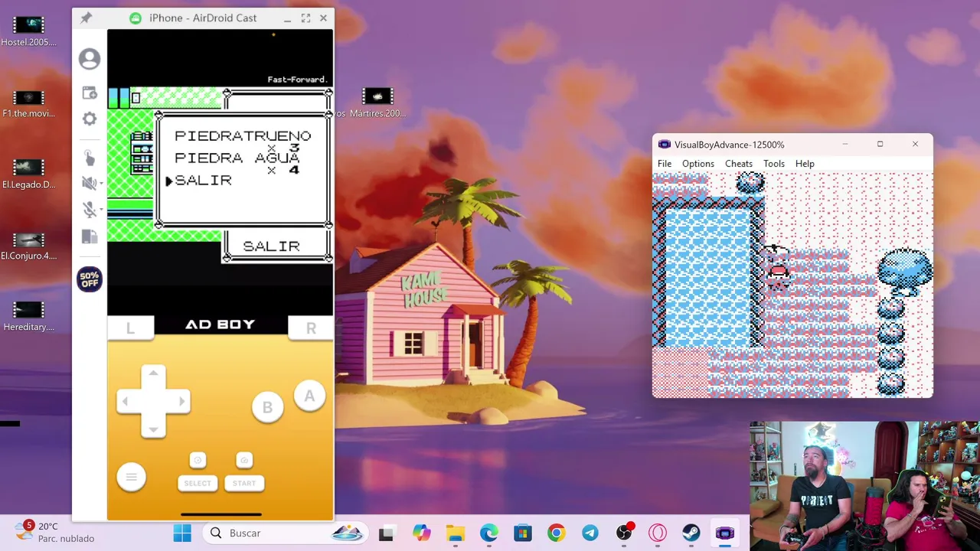Open Task View from the taskbar

pyautogui.click(x=386, y=533)
